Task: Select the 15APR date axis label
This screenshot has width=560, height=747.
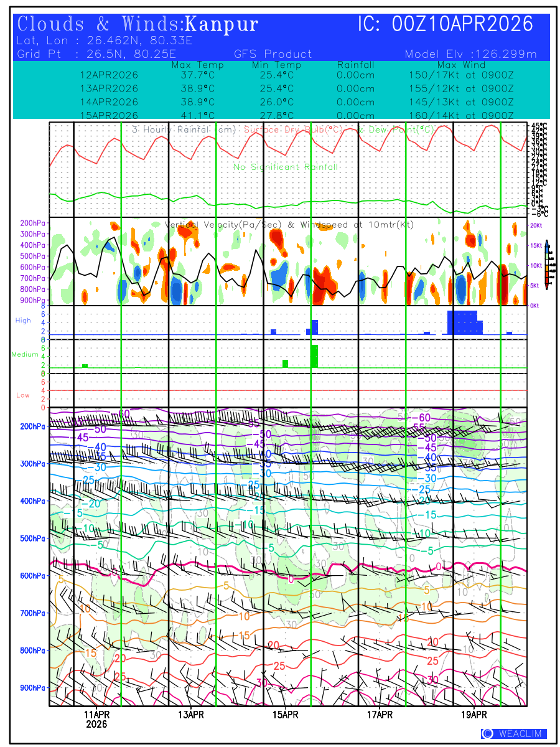Action: point(286,715)
